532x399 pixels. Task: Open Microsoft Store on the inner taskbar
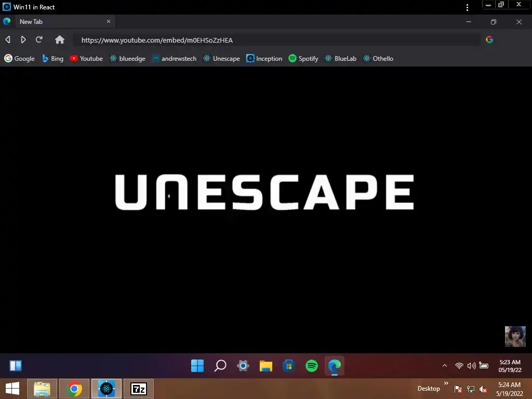coord(289,366)
